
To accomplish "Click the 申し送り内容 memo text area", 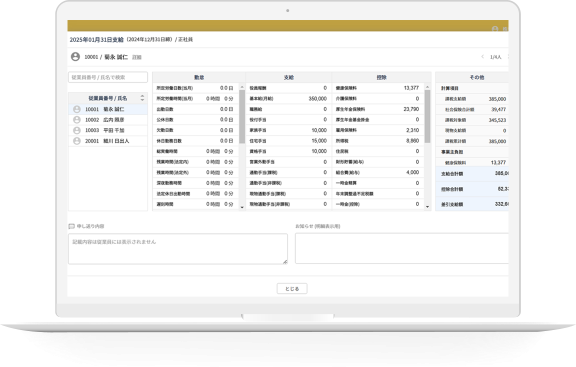I will pos(178,249).
